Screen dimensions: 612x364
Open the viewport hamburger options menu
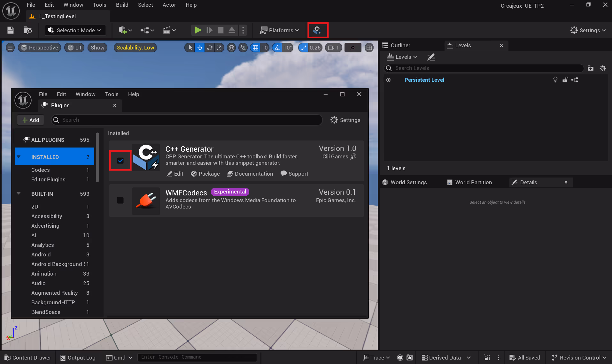pyautogui.click(x=10, y=48)
